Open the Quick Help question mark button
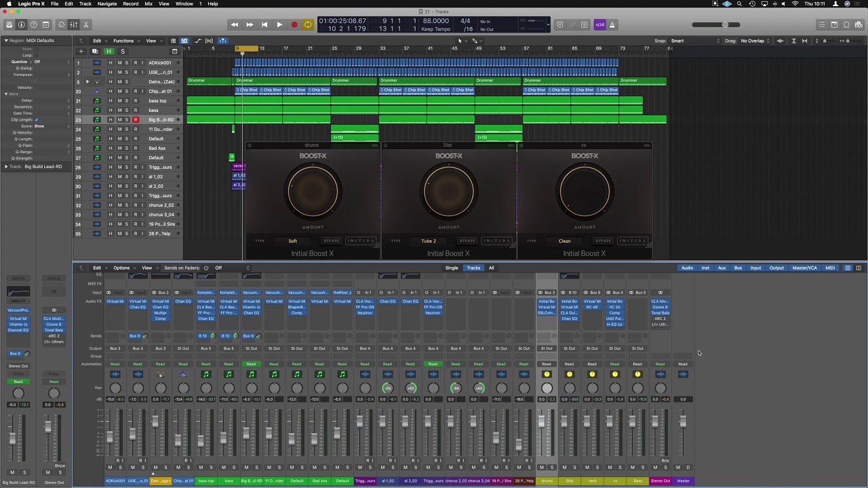868x488 pixels. pyautogui.click(x=34, y=25)
